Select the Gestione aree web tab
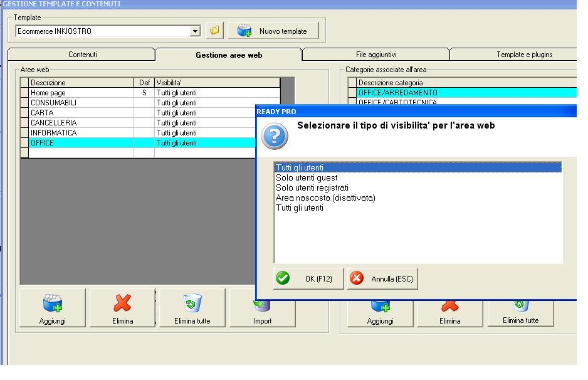This screenshot has height=380, width=588. tap(229, 55)
